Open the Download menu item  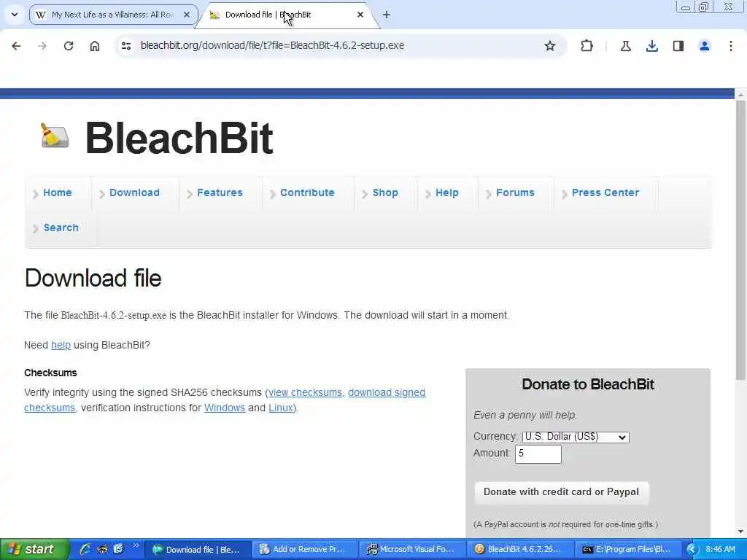[134, 192]
